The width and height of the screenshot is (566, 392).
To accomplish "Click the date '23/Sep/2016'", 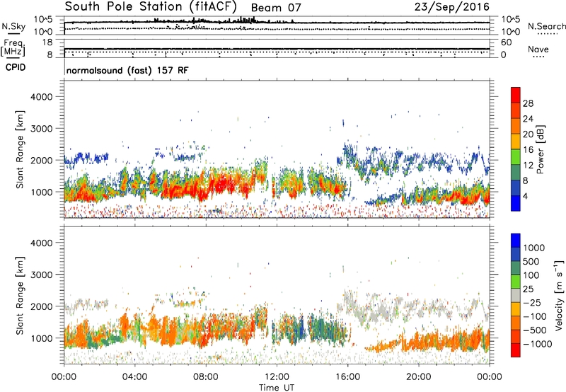I will [452, 7].
